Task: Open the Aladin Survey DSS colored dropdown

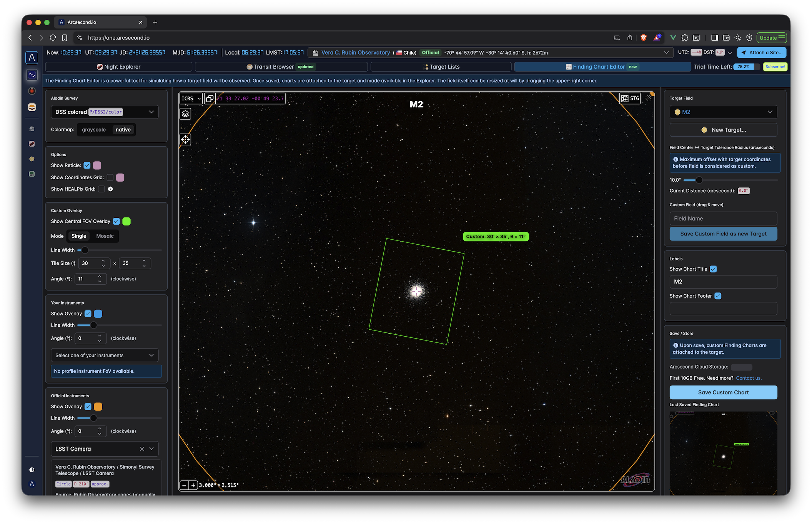Action: coord(105,112)
